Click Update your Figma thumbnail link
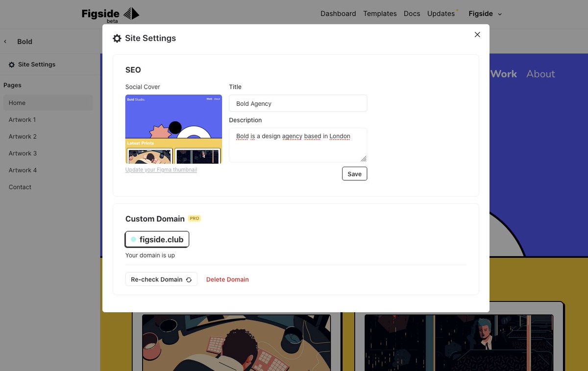Screen dimensions: 588x371 [x=161, y=170]
